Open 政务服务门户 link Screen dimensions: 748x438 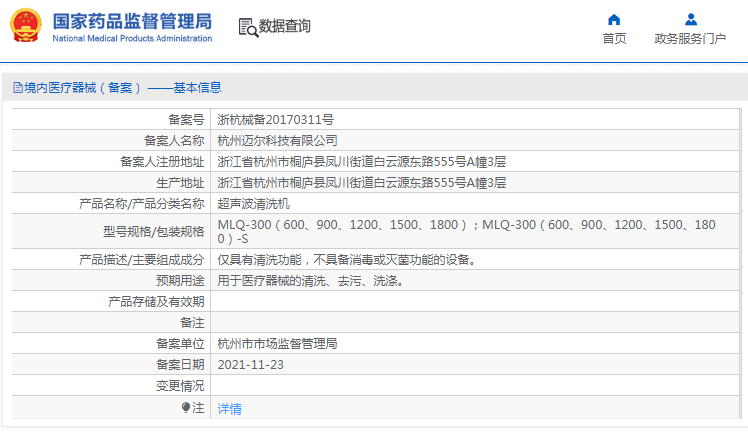pos(690,39)
